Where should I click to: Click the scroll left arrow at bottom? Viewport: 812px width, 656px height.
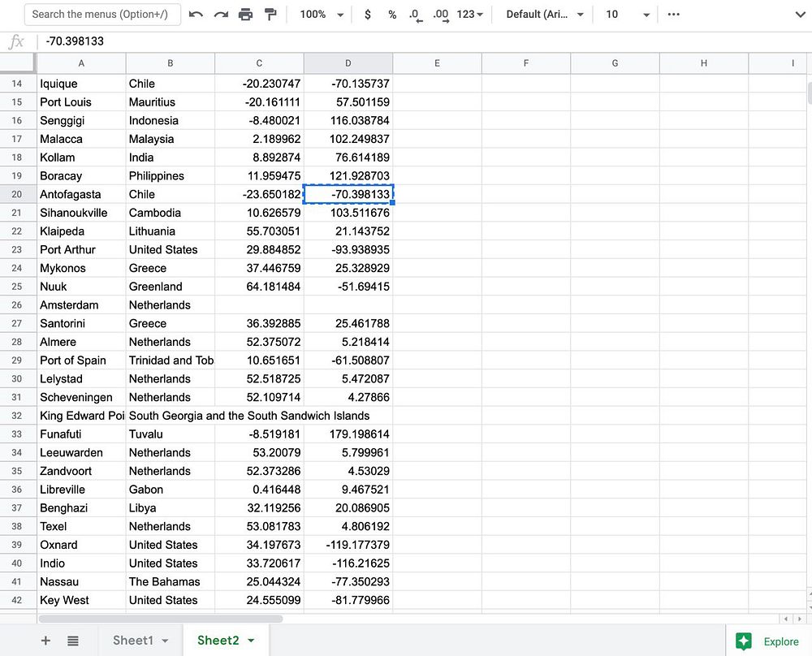[785, 619]
